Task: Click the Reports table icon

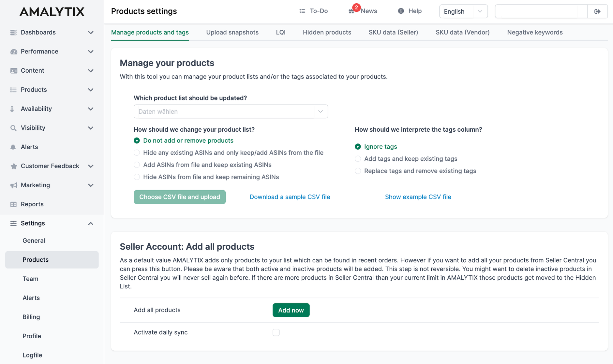Action: (x=13, y=204)
